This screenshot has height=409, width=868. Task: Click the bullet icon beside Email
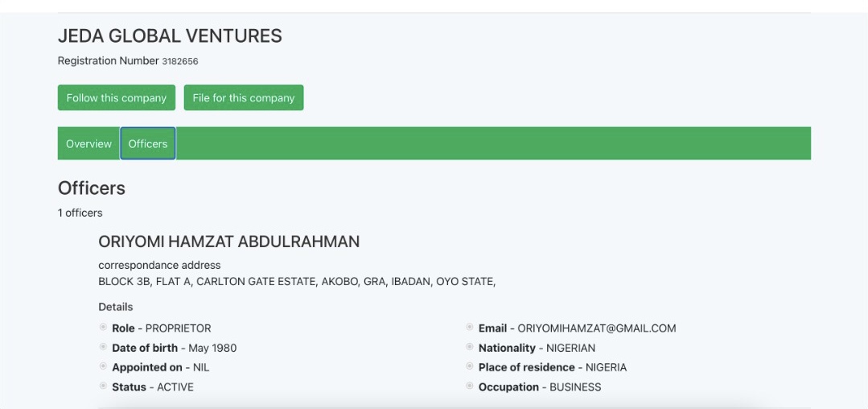tap(470, 328)
